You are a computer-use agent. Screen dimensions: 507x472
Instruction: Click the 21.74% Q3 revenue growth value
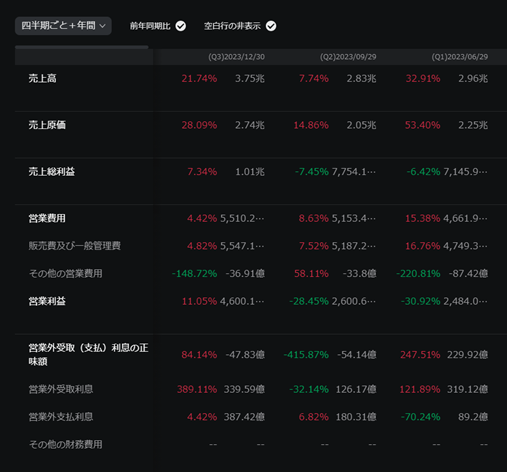199,78
